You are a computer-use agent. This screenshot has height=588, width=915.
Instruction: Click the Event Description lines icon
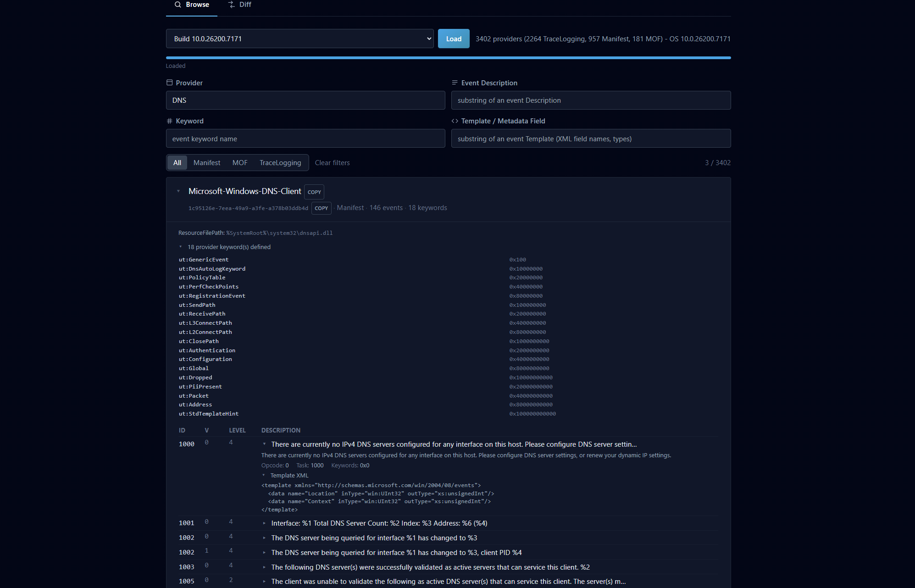pyautogui.click(x=455, y=83)
